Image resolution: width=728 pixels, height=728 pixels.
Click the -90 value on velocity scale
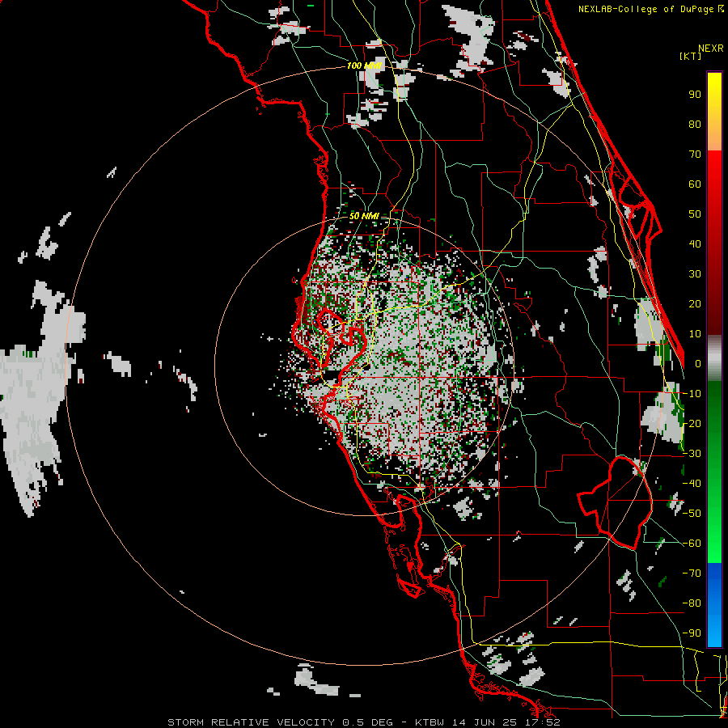point(692,633)
